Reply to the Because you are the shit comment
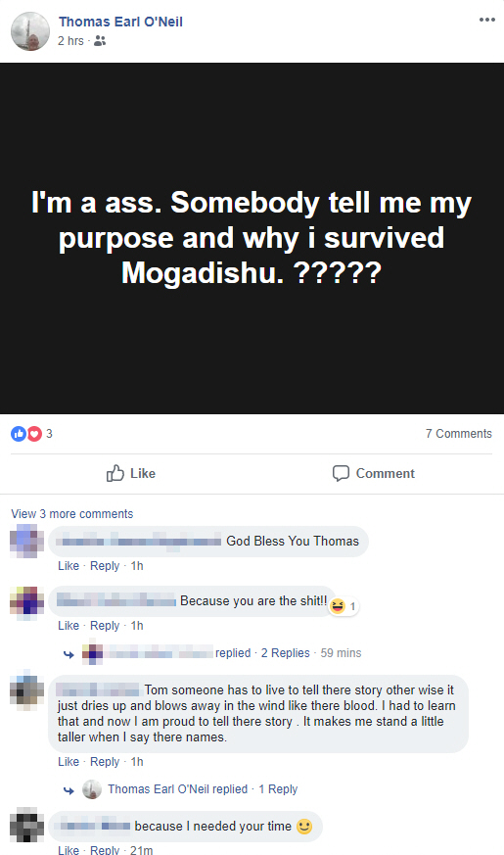This screenshot has height=855, width=504. [x=105, y=626]
